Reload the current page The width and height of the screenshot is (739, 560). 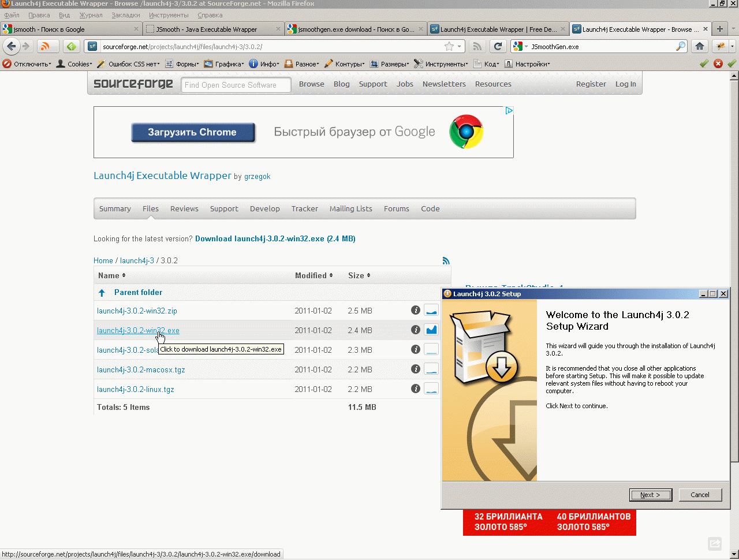point(498,47)
